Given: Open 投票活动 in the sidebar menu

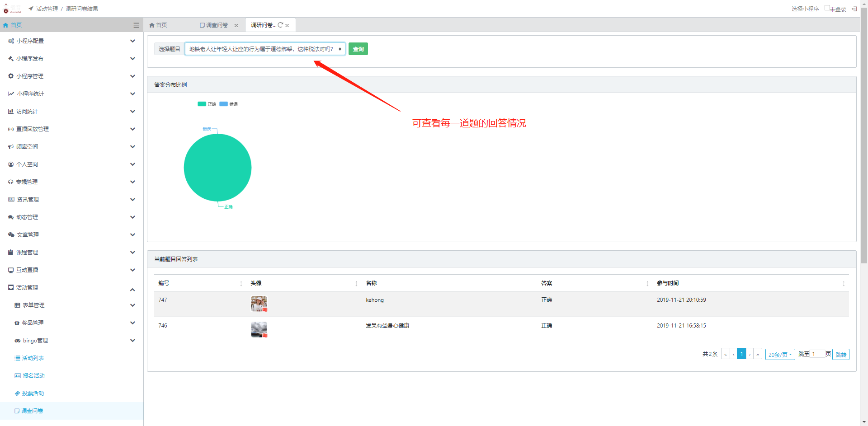Looking at the screenshot, I should (x=33, y=393).
